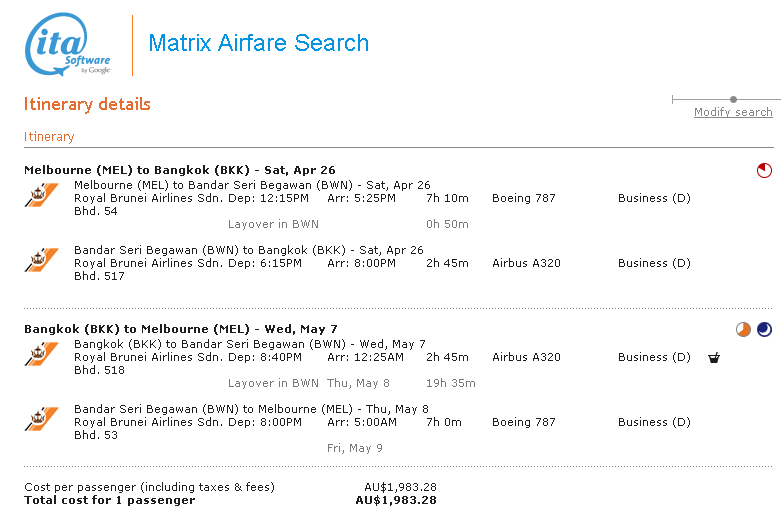The image size is (781, 525).
Task: Click the 0h 50m layover duration
Action: pyautogui.click(x=447, y=224)
